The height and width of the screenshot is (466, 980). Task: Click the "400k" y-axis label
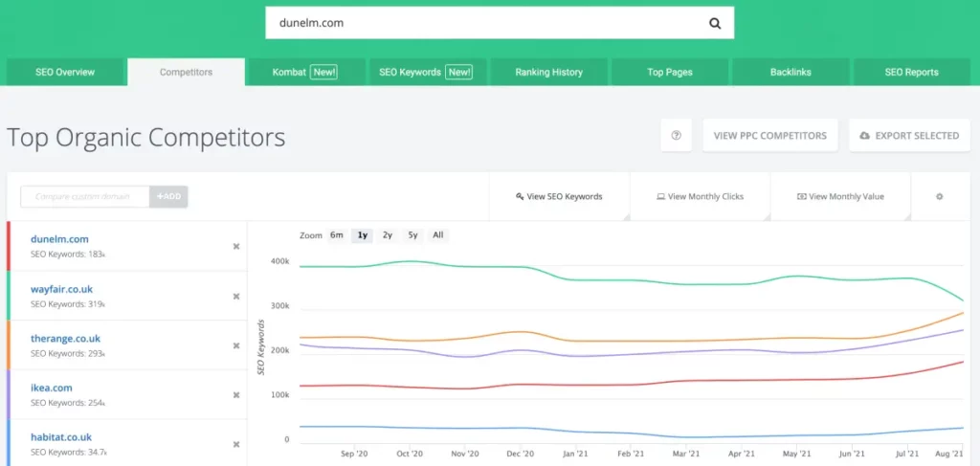click(279, 261)
